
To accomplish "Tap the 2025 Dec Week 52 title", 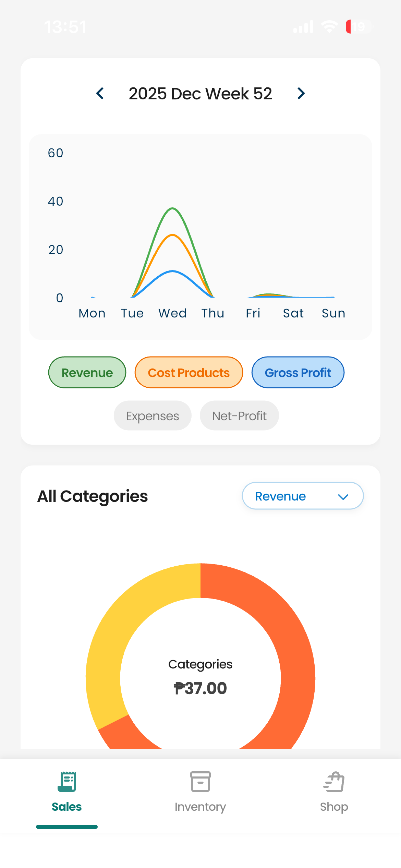I will (x=200, y=93).
